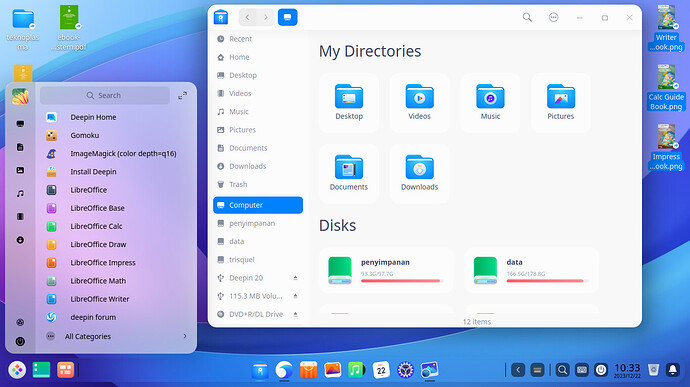Select Writer ...ook.png desktop file
Screen dimensions: 690x387
[666, 29]
